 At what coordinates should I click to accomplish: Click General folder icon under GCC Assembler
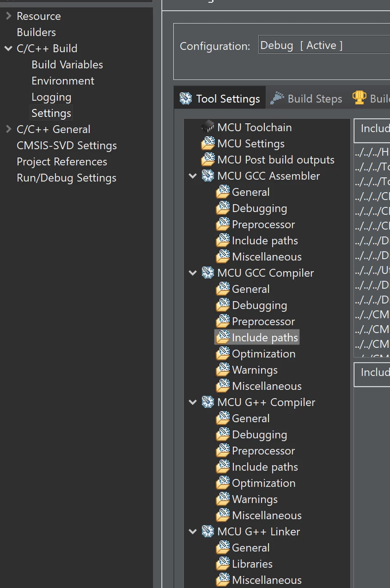tap(223, 192)
